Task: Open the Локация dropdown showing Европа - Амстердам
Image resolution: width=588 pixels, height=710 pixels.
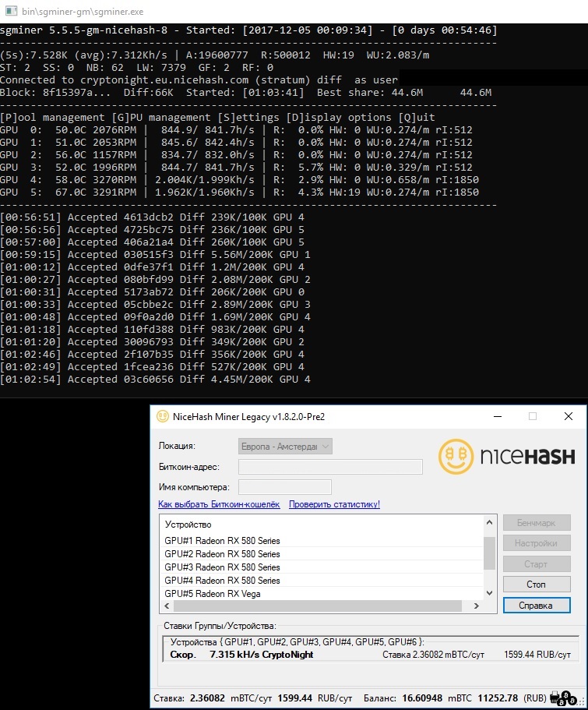Action: [285, 447]
